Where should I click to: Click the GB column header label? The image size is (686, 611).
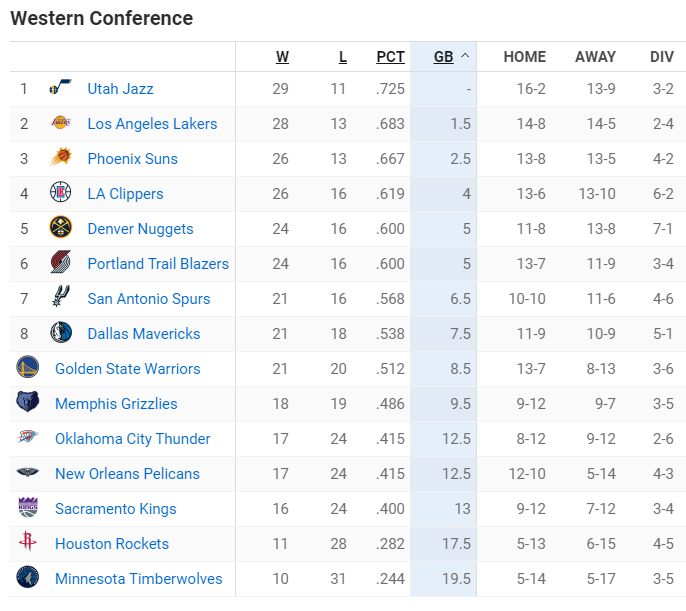click(443, 57)
